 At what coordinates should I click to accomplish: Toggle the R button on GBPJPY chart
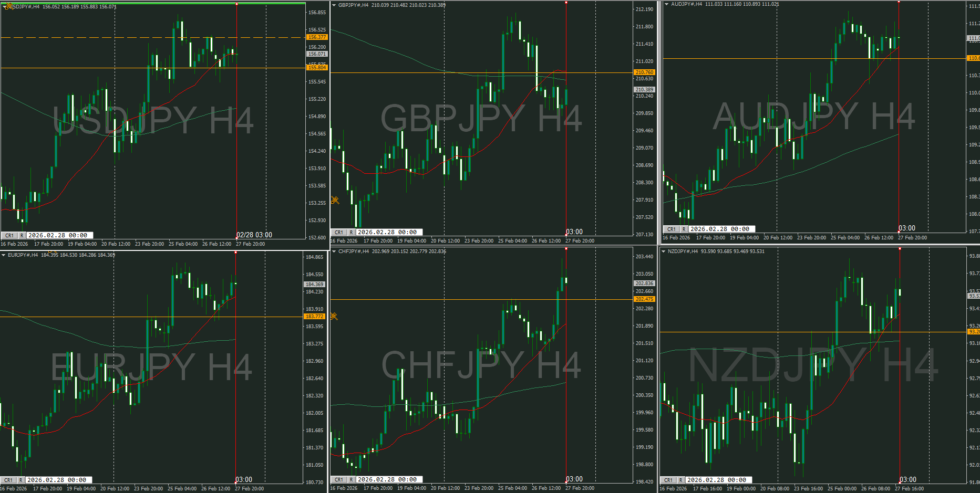(x=351, y=233)
